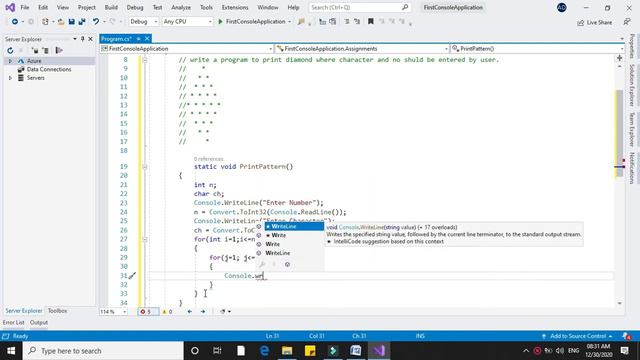Open the account avatar badge

pos(562,7)
